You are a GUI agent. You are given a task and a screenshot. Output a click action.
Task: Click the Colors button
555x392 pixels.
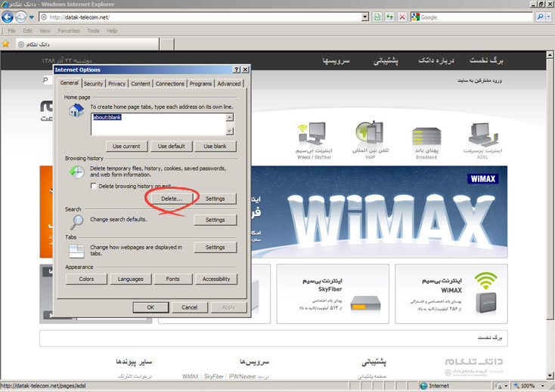click(86, 279)
